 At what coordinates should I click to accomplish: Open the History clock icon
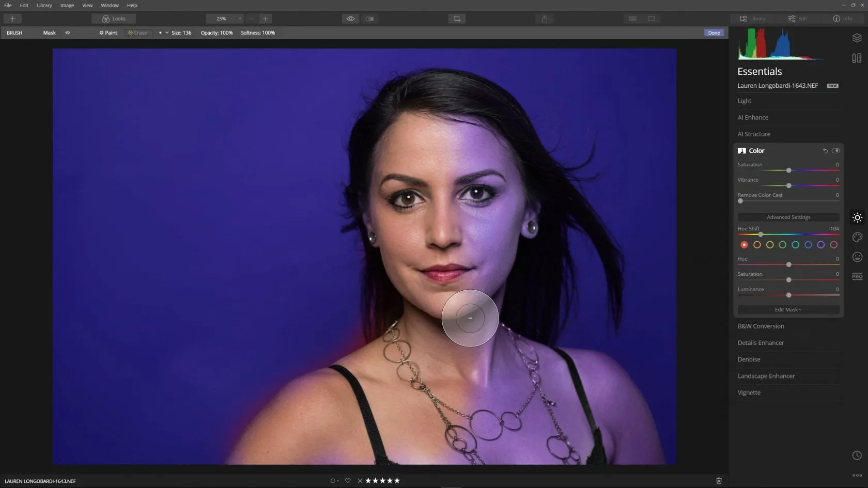(857, 455)
